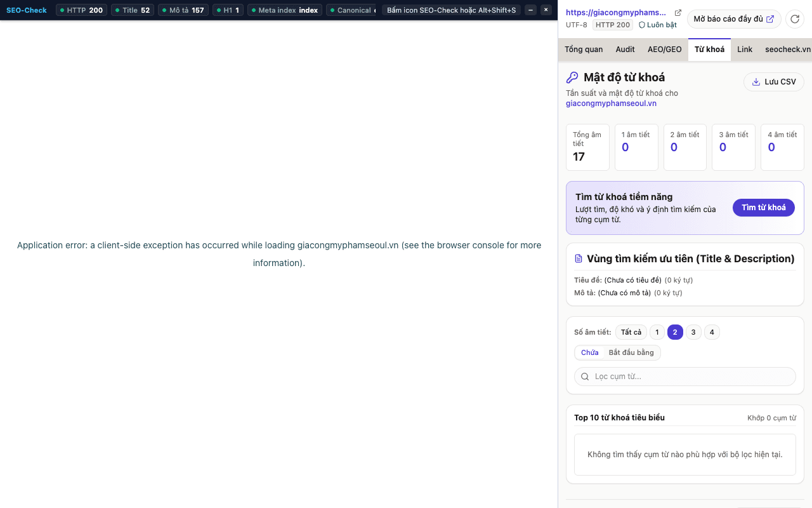This screenshot has height=508, width=812.
Task: Filter phrases to 1 syllable
Action: 657,332
